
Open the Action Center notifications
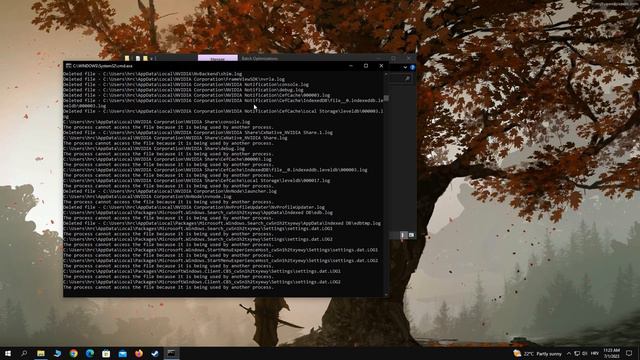[629, 353]
